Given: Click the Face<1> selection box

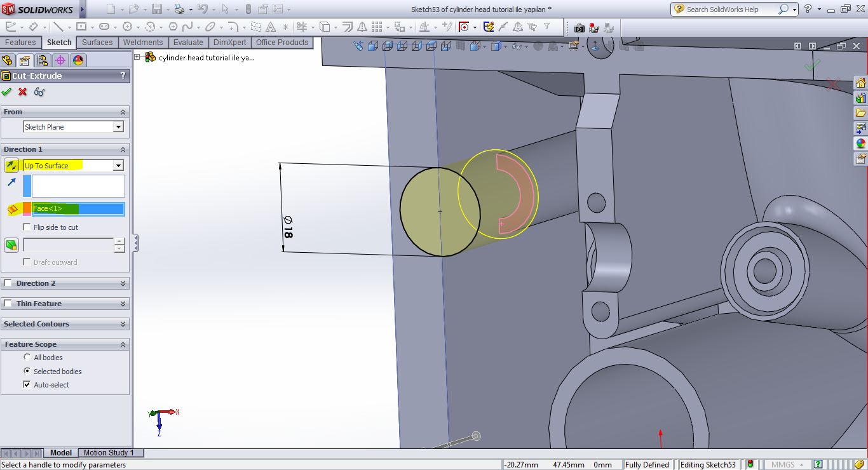Looking at the screenshot, I should coord(78,209).
